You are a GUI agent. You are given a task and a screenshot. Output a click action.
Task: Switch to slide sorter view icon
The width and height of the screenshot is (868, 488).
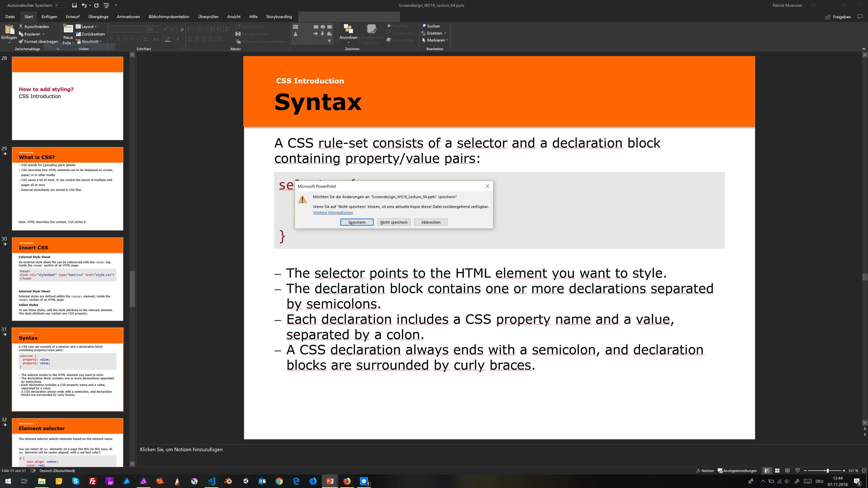(777, 470)
